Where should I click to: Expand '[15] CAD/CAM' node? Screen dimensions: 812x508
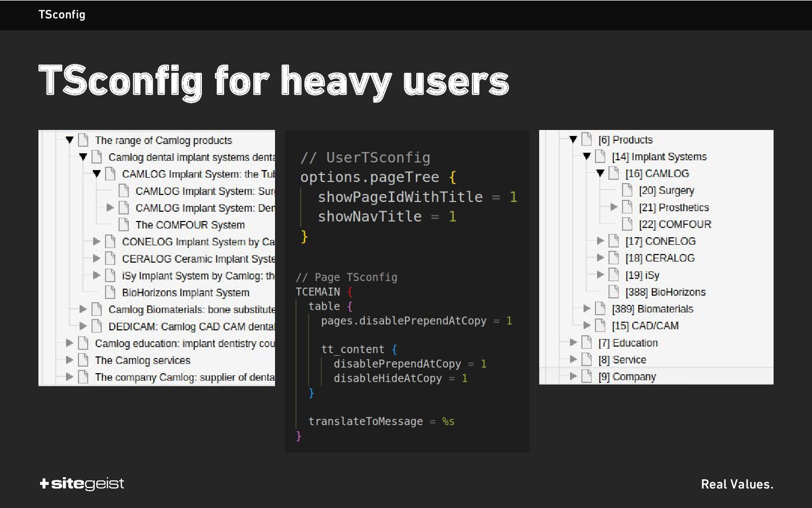click(x=586, y=325)
